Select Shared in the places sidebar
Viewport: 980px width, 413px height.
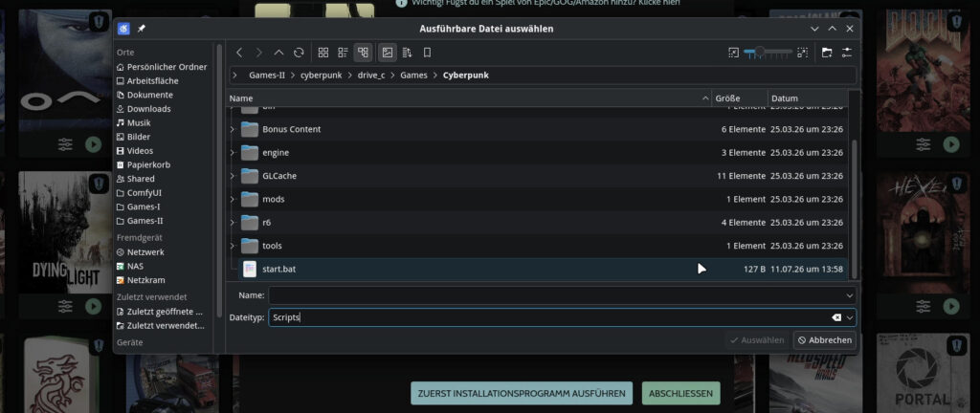136,179
